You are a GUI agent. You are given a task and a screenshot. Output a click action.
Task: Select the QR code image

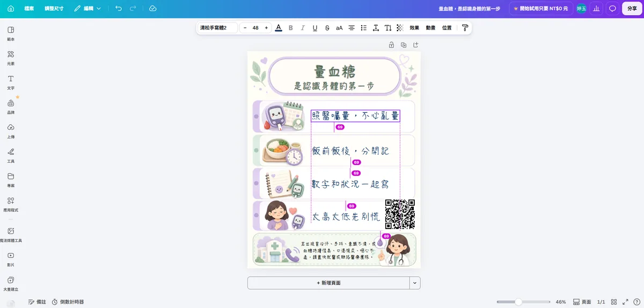click(x=400, y=214)
